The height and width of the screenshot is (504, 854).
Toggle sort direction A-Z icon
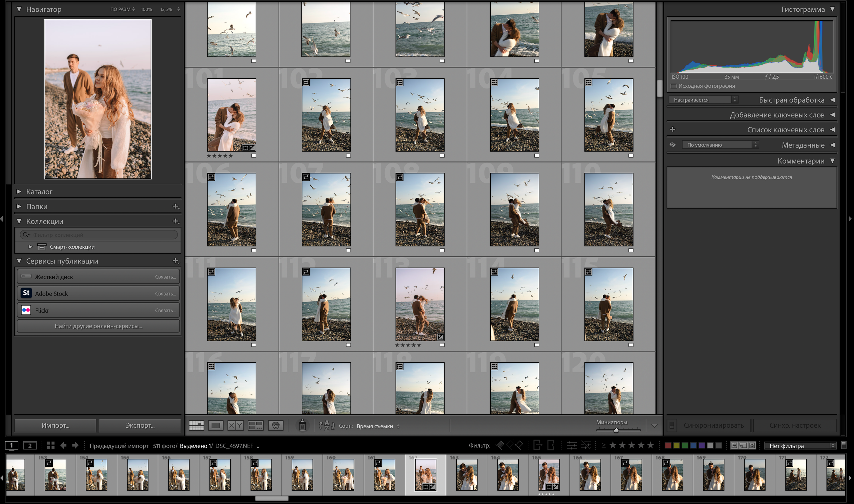pos(327,426)
